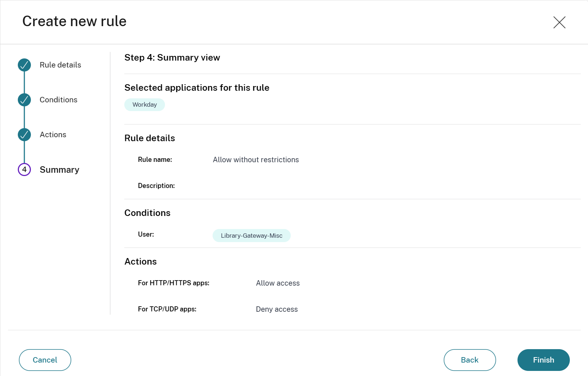The height and width of the screenshot is (376, 588).
Task: Close the Create new rule dialog
Action: tap(559, 22)
